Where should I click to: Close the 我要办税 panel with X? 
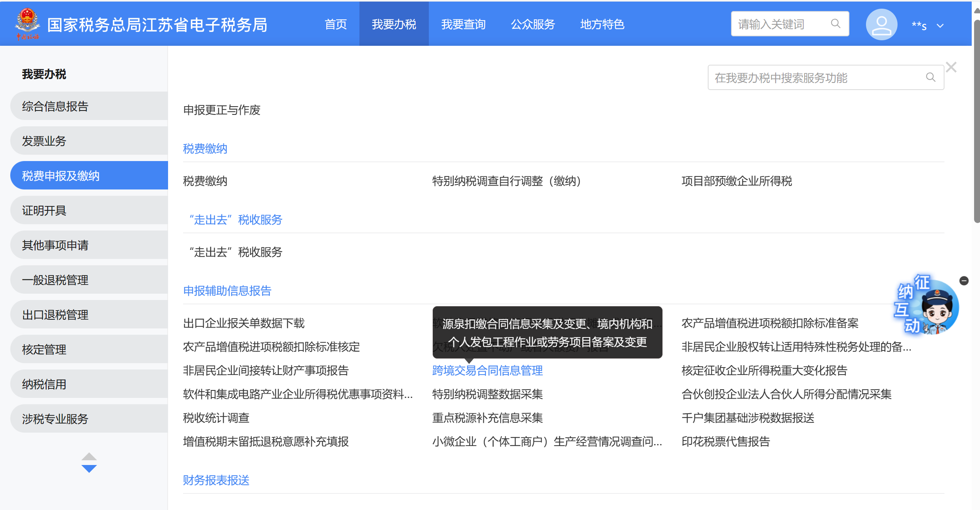coord(951,67)
